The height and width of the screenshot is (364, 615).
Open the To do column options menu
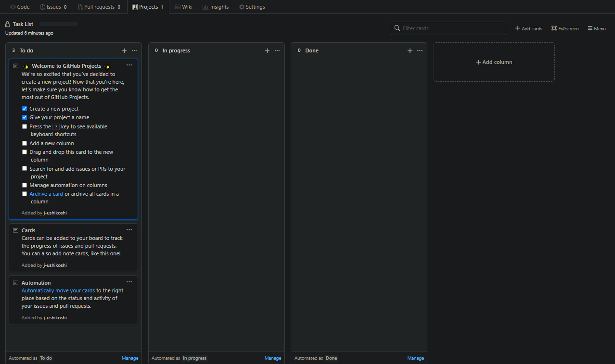coord(134,50)
